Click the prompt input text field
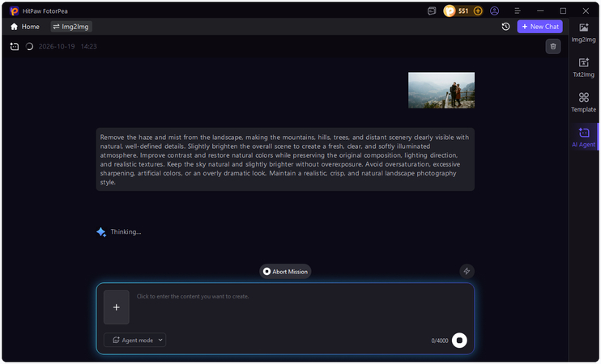The width and height of the screenshot is (601, 364). point(303,308)
